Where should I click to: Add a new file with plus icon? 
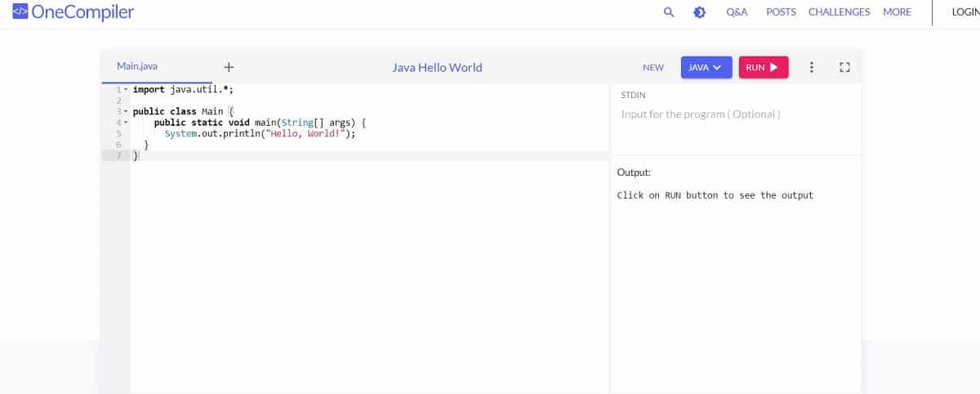(x=229, y=67)
